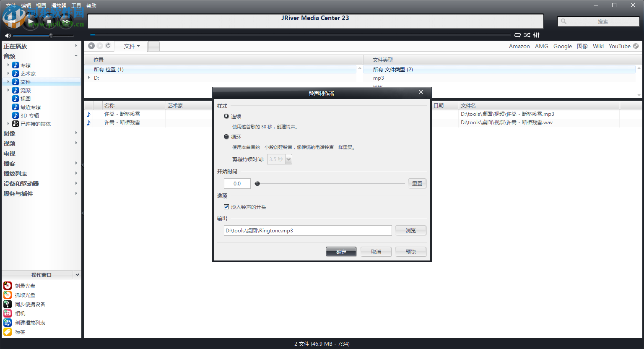Open the 相机 (camera) action icon
The width and height of the screenshot is (644, 349).
tap(8, 313)
